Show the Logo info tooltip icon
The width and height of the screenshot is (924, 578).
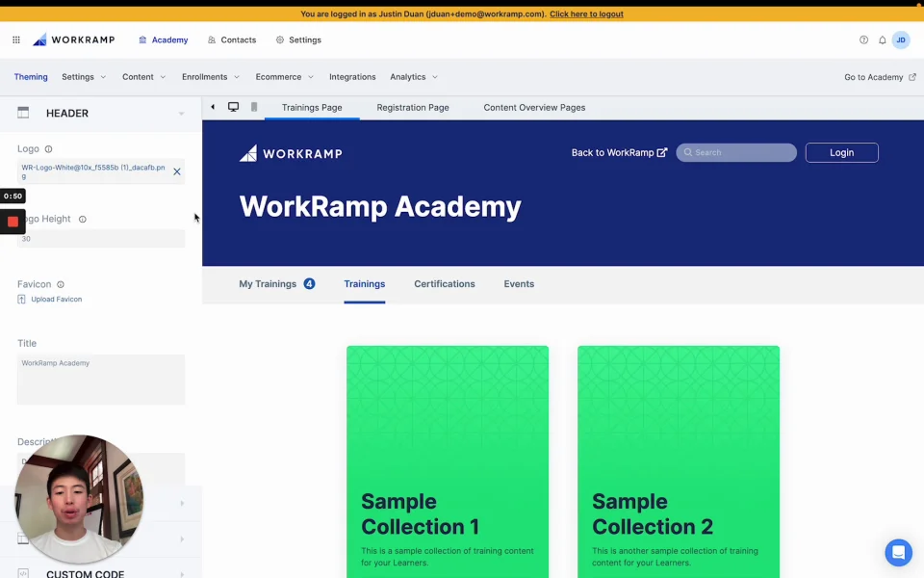pos(48,149)
